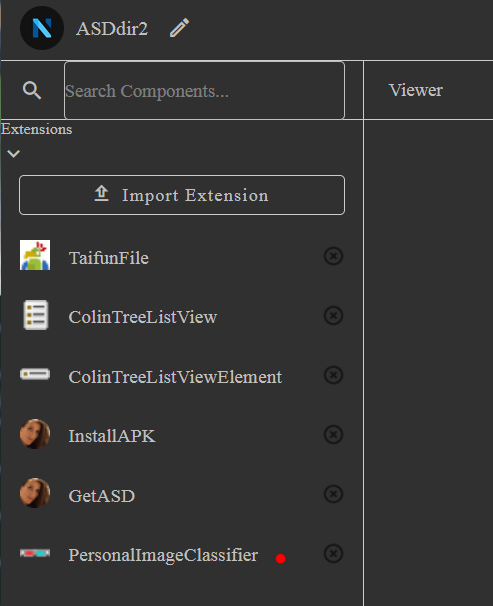Image resolution: width=493 pixels, height=606 pixels.
Task: Remove the ColinTreeListView extension
Action: coord(333,315)
